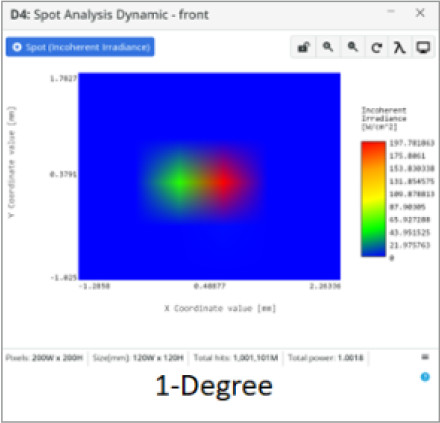Click the red peak spot in the plot
The height and width of the screenshot is (423, 440).
click(223, 182)
